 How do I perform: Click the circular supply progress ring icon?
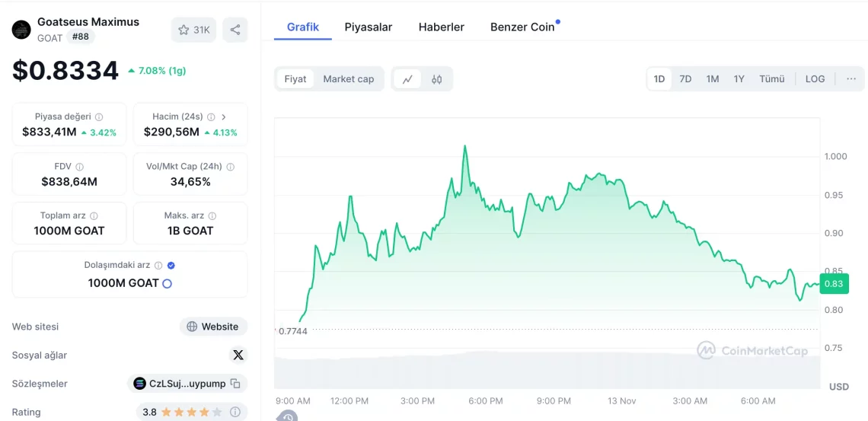pos(167,284)
